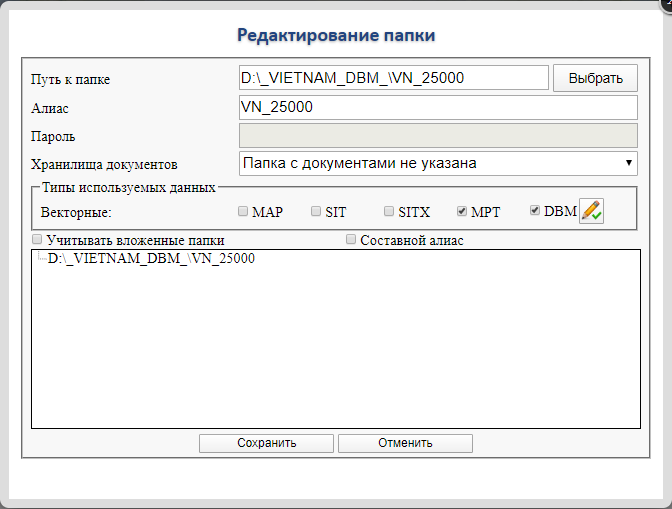Select the D:\_VIETNAM_DBM_\VN_25000 tree item

[x=150, y=259]
